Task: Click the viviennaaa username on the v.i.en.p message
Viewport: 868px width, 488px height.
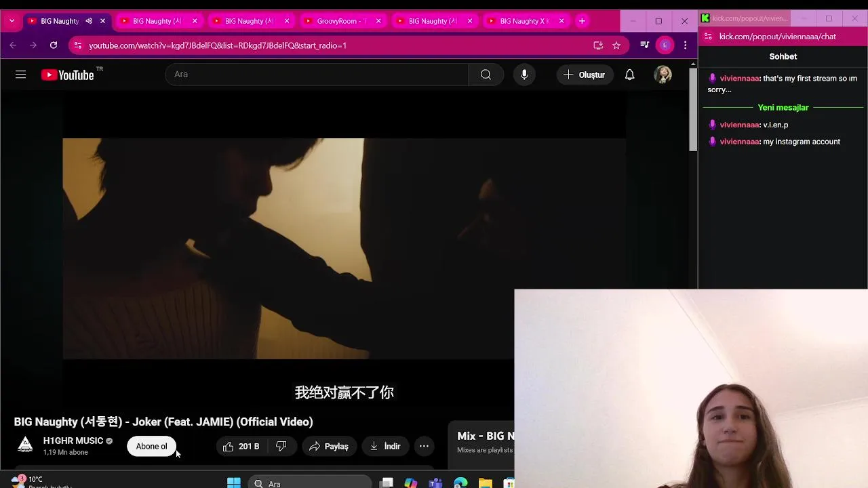Action: pos(739,125)
